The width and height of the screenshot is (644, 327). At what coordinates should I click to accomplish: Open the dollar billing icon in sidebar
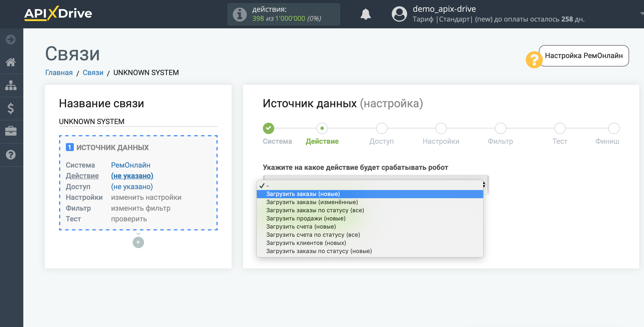[11, 108]
